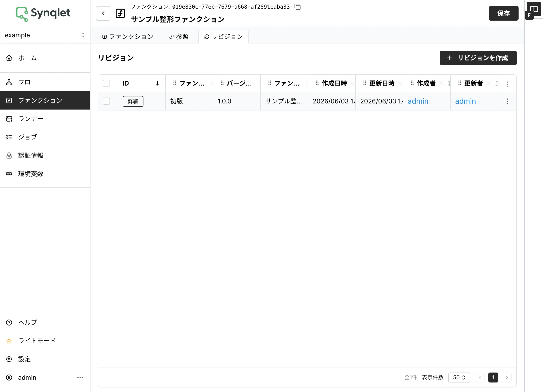Click the 作成者 admin link

[x=418, y=101]
